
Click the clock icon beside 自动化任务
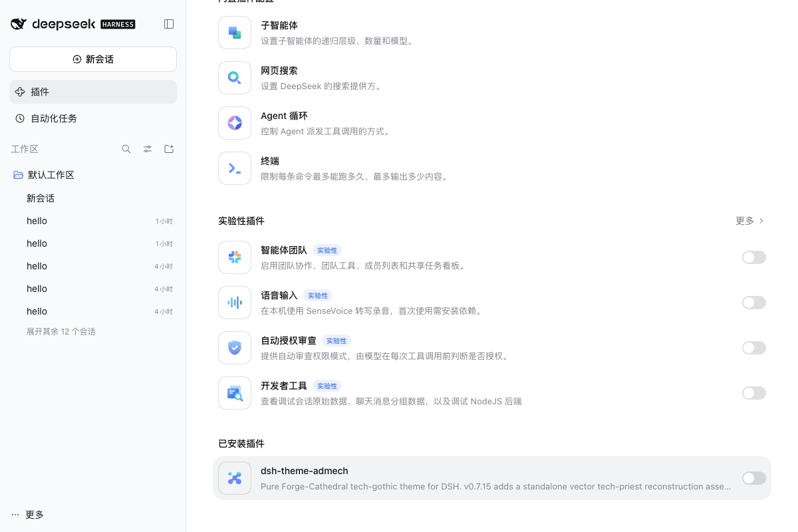(x=20, y=118)
